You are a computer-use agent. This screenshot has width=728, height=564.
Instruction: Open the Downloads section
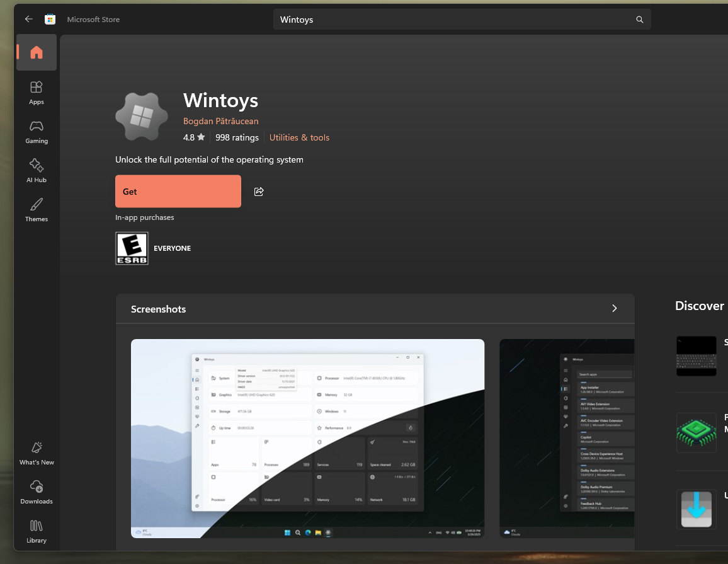(x=37, y=492)
